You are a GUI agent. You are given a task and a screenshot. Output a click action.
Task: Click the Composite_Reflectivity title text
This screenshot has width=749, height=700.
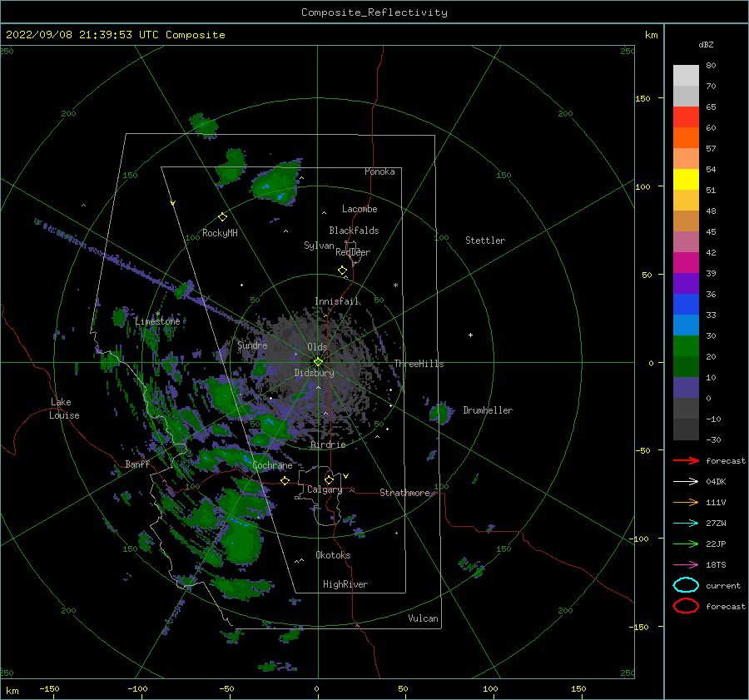[374, 12]
